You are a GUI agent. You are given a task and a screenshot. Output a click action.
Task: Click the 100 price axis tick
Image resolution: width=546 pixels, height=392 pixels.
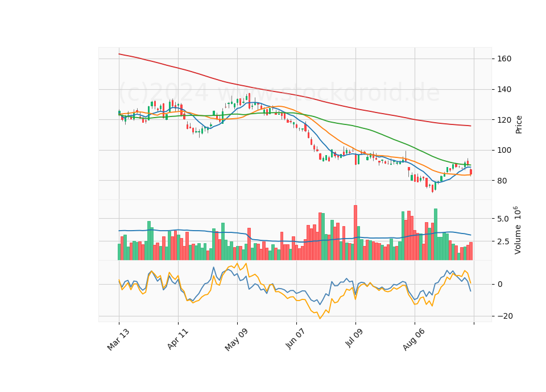click(504, 150)
